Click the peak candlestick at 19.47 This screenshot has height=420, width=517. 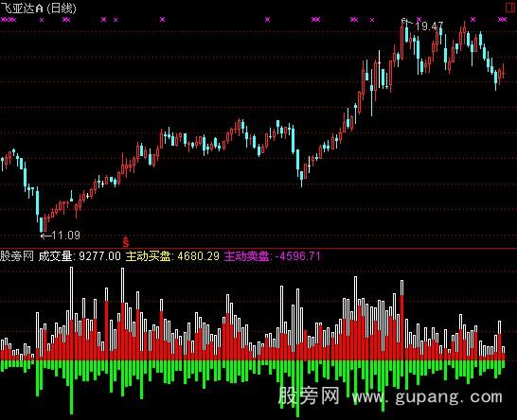(x=402, y=42)
